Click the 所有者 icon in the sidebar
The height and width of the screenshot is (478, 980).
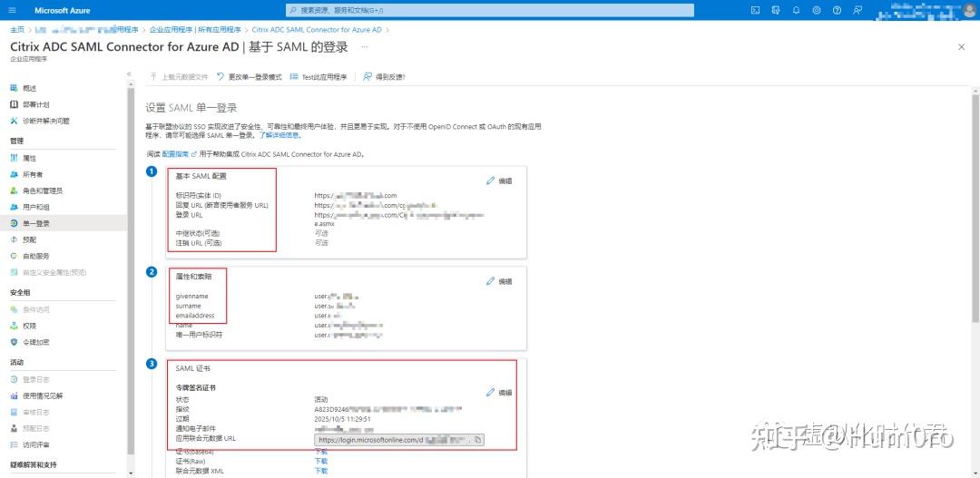tap(14, 174)
